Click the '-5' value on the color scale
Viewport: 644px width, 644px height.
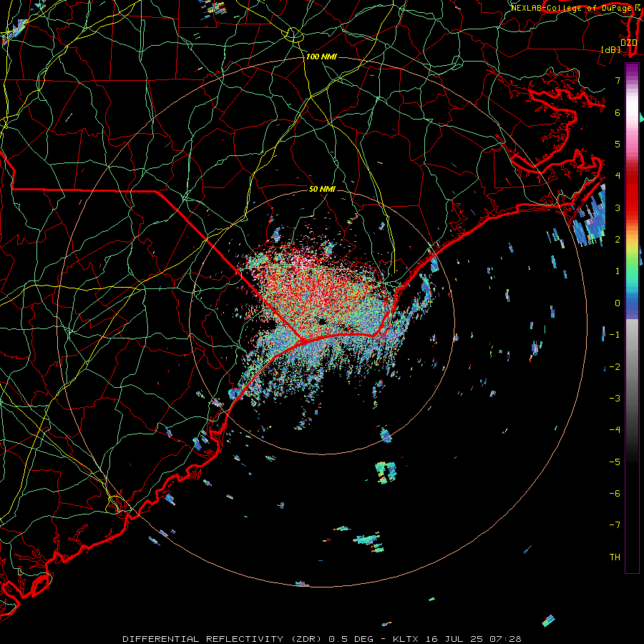[615, 462]
